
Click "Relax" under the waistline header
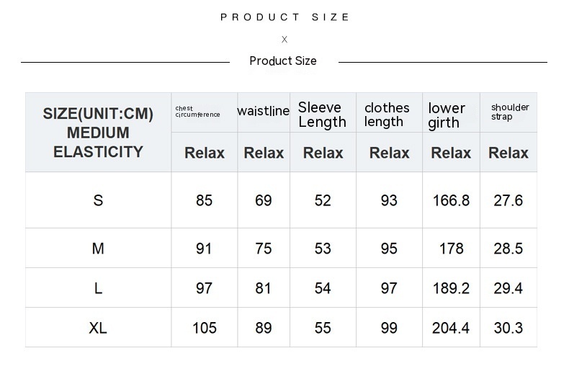(x=264, y=153)
